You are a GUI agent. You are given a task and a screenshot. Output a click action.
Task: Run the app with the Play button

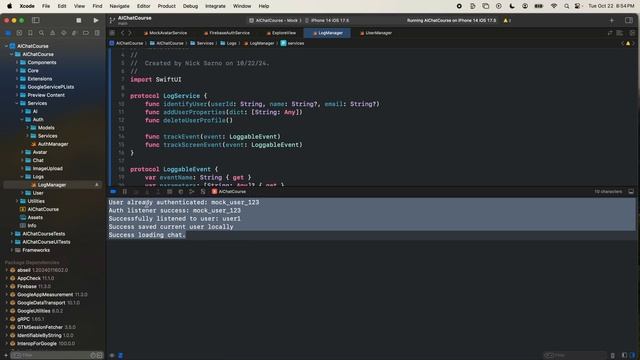pyautogui.click(x=96, y=20)
